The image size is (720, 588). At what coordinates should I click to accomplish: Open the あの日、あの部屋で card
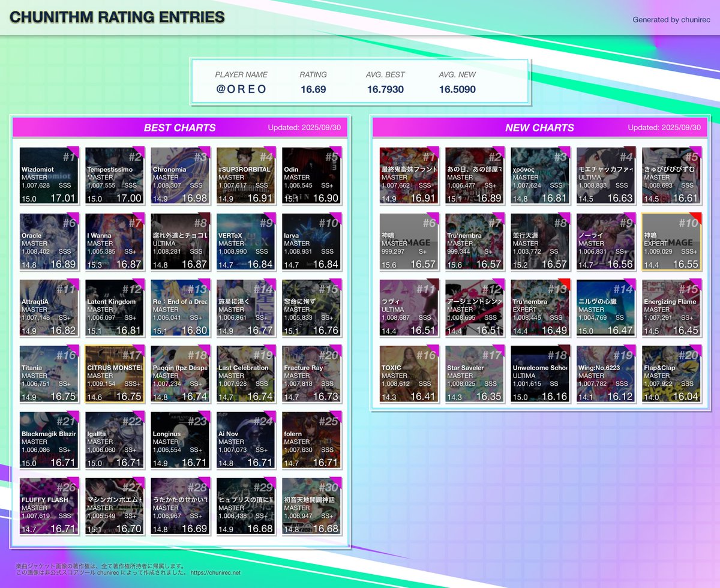[475, 175]
